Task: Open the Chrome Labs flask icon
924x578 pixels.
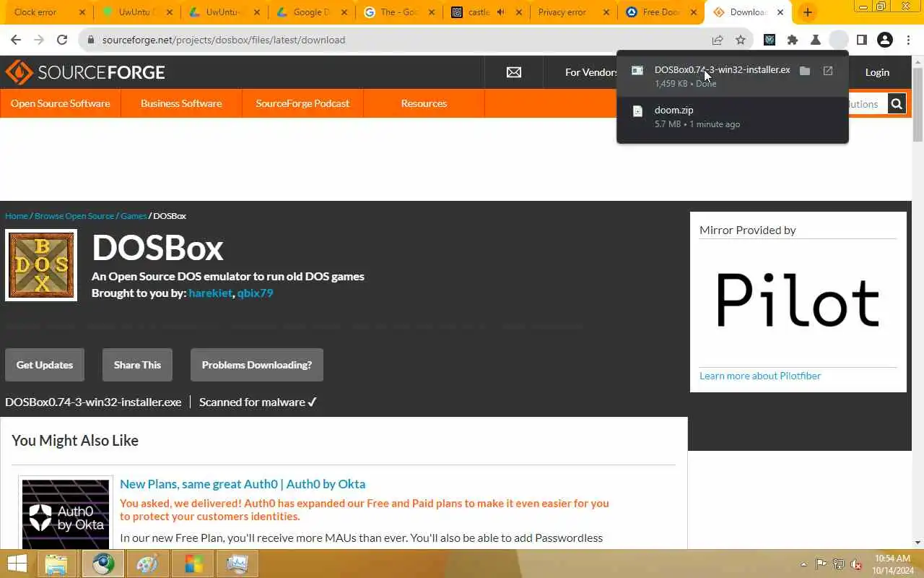Action: pos(816,40)
